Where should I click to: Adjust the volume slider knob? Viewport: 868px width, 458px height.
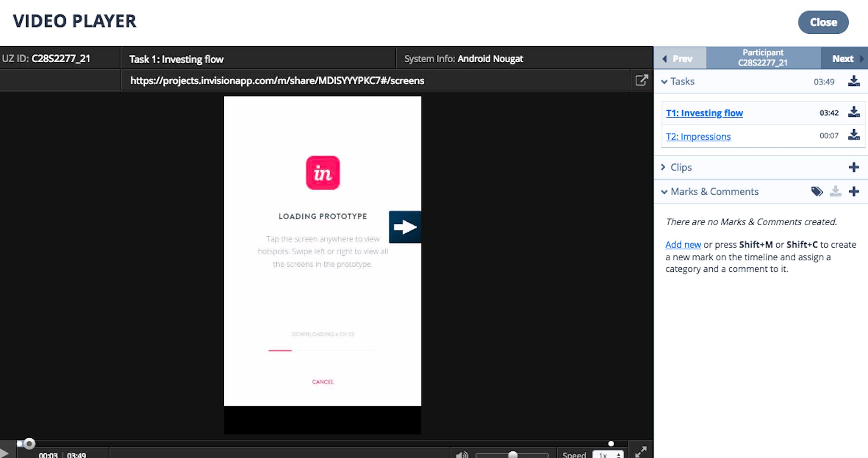(513, 455)
